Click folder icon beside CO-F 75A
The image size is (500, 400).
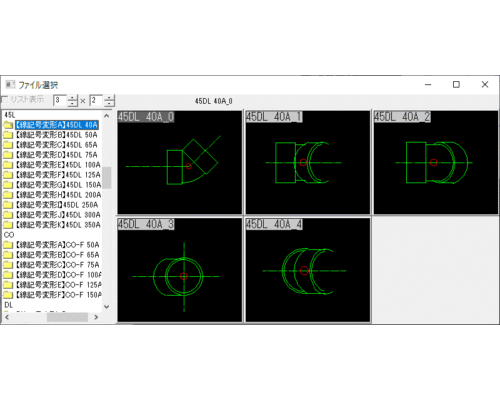pyautogui.click(x=8, y=265)
